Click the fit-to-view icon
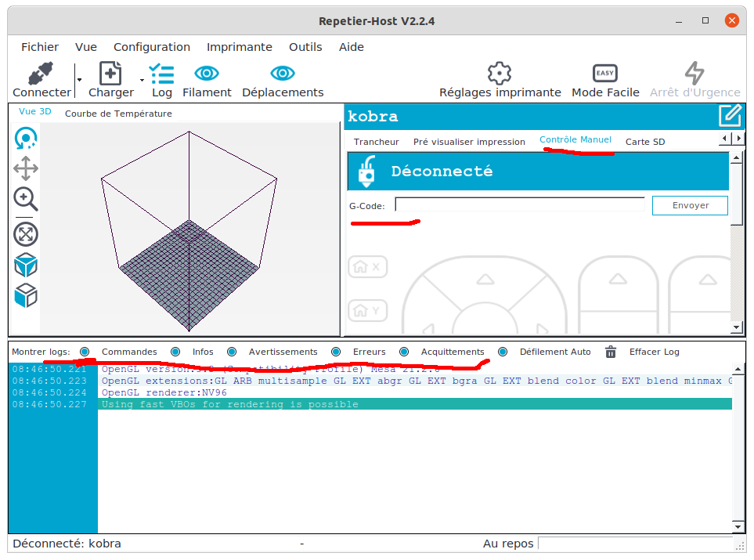Screen dimensions: 754x560 coord(26,235)
